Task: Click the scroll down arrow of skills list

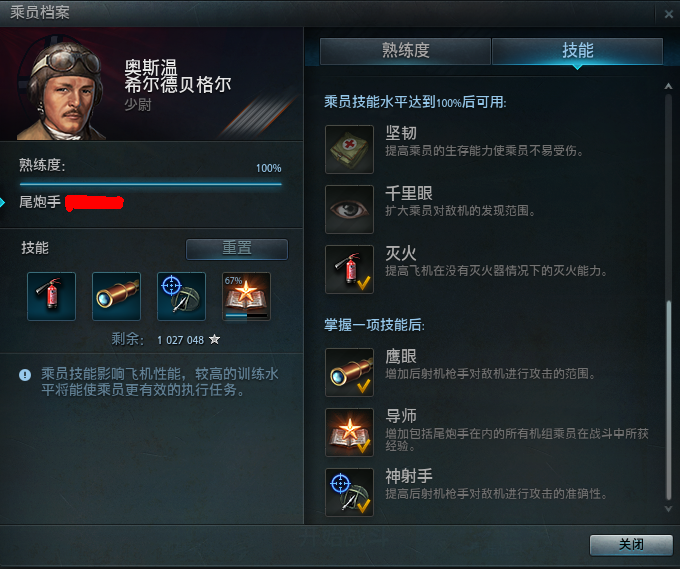Action: point(668,509)
